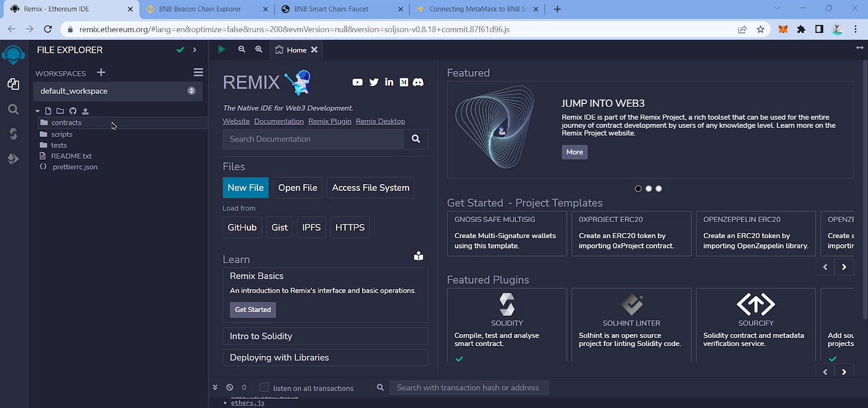868x408 pixels.
Task: Open the Deploy & run transactions sidebar icon
Action: [x=13, y=159]
